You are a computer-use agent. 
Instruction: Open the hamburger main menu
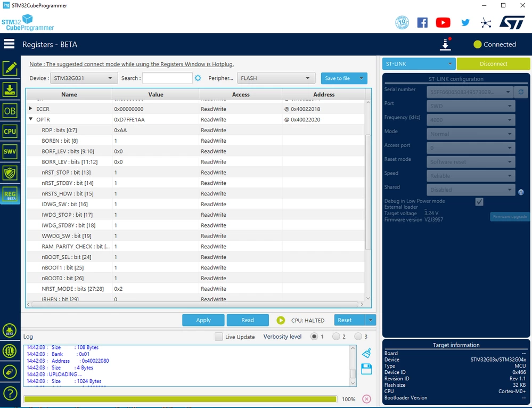[x=9, y=44]
